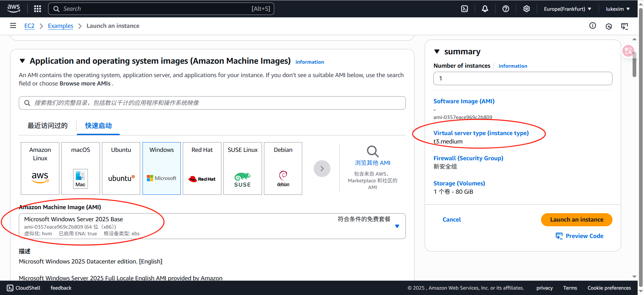Click the Preview Code icon

(x=559, y=236)
